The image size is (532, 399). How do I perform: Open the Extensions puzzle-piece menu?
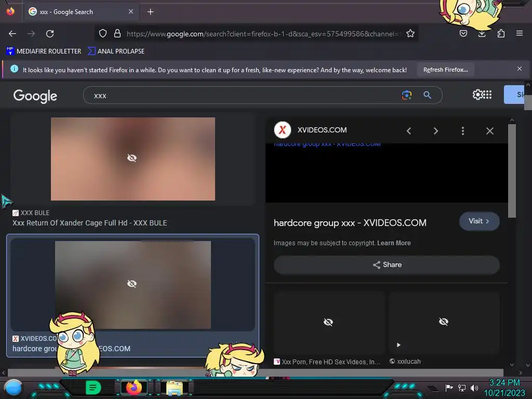pos(501,33)
